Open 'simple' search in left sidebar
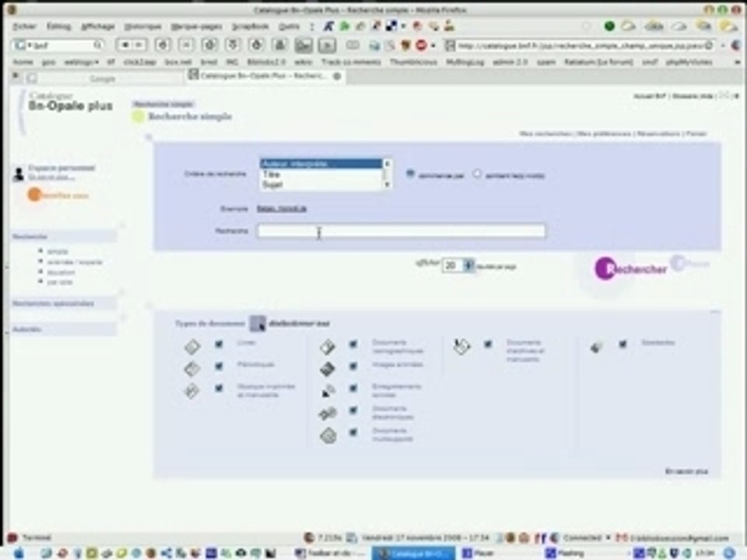The height and width of the screenshot is (560, 747). tap(58, 251)
